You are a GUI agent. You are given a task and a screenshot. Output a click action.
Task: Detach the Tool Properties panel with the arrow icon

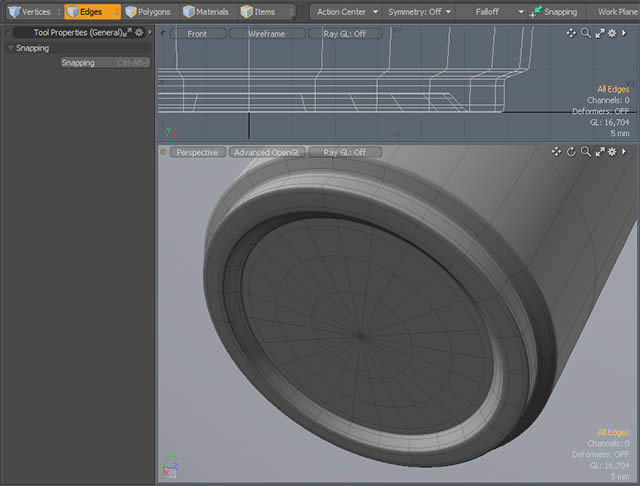128,32
